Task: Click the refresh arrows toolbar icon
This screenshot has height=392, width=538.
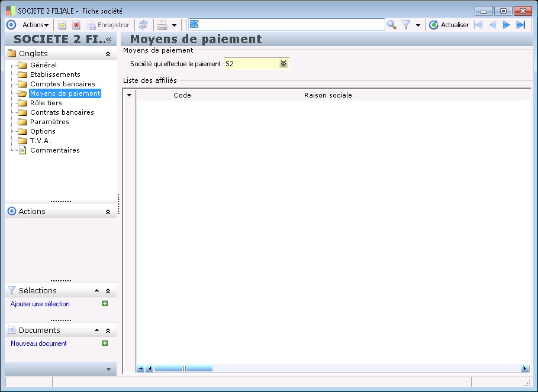Action: [x=143, y=25]
